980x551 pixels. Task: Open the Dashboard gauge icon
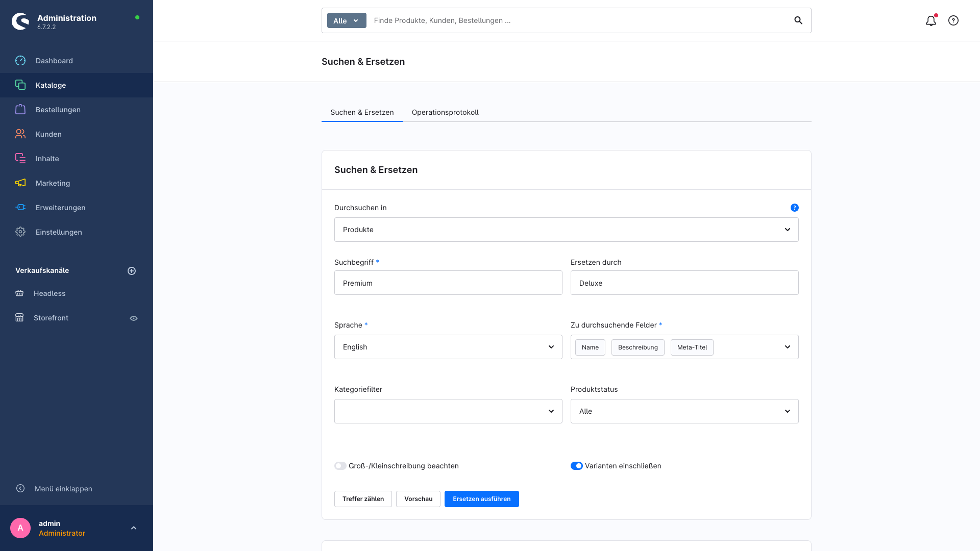click(x=20, y=61)
